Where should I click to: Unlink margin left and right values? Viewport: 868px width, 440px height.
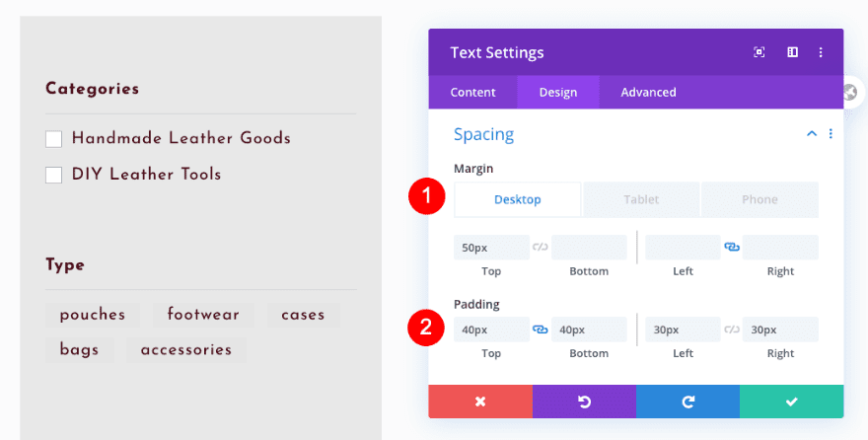[x=732, y=248]
